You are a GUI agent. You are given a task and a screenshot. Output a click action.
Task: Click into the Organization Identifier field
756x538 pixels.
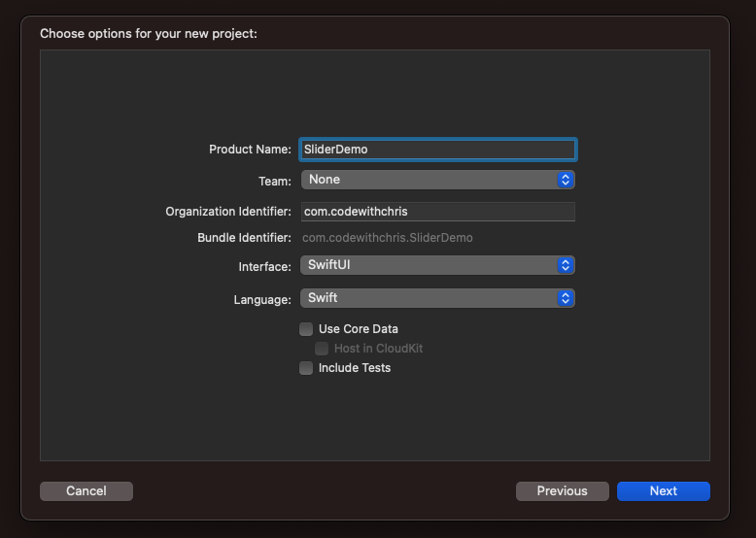(x=438, y=212)
